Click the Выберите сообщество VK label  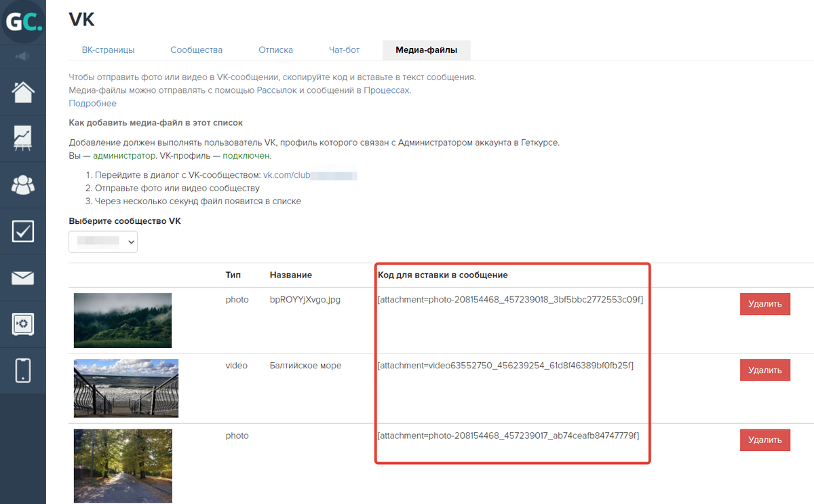(x=125, y=222)
